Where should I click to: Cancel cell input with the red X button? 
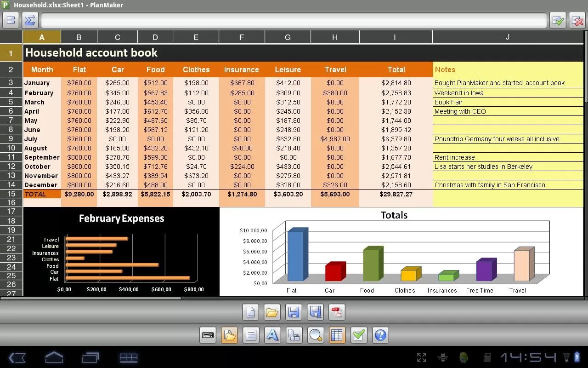pyautogui.click(x=577, y=20)
